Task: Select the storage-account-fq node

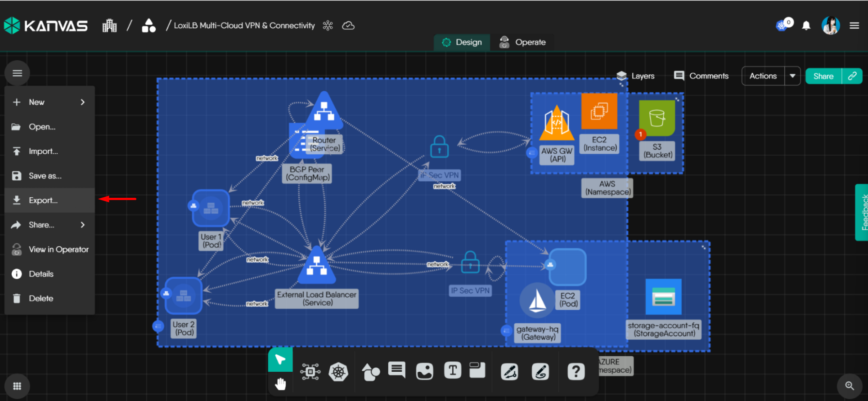Action: coord(663,297)
